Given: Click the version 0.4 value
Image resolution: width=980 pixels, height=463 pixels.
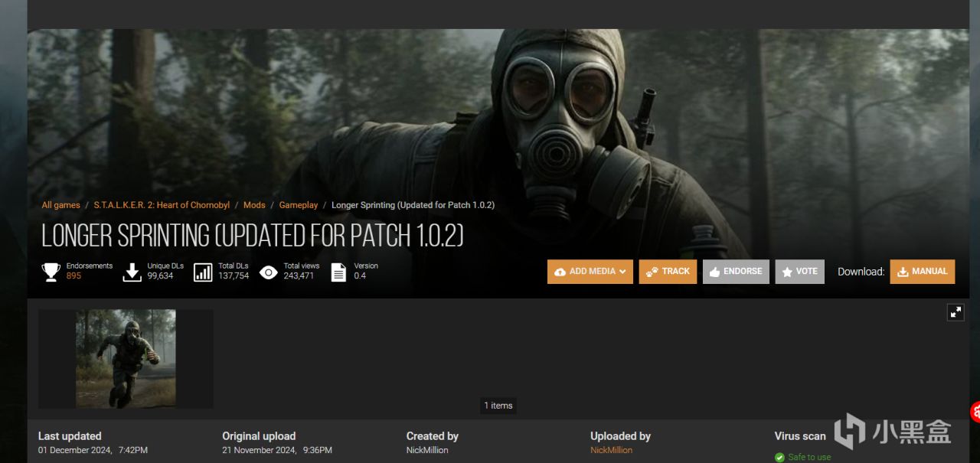Looking at the screenshot, I should [x=360, y=276].
